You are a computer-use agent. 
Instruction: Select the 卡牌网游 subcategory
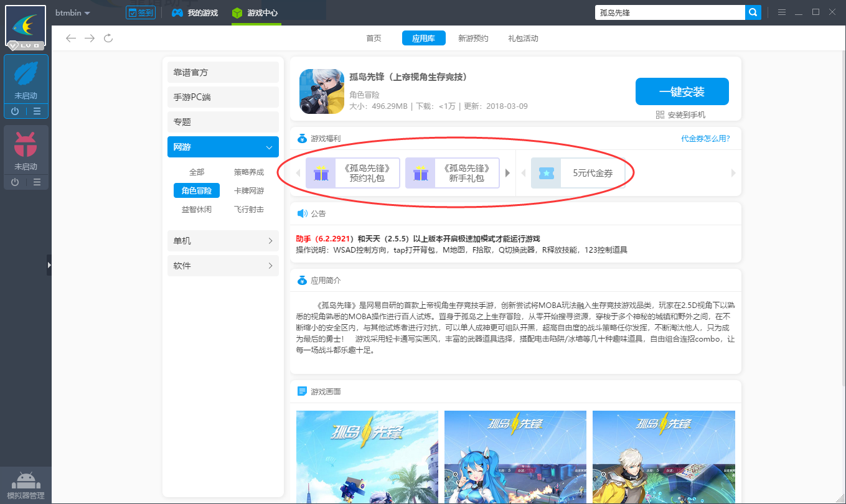(249, 191)
